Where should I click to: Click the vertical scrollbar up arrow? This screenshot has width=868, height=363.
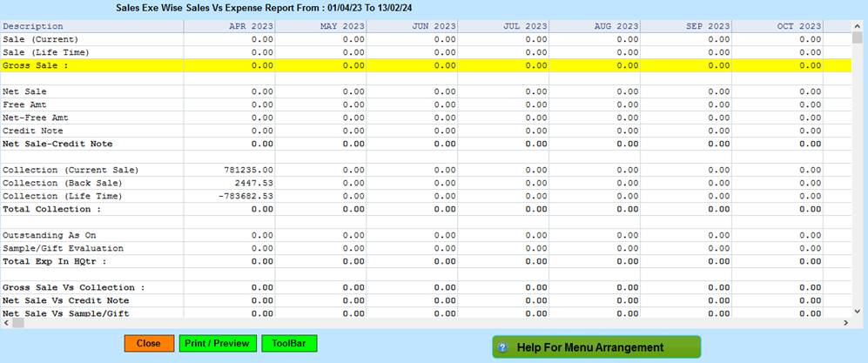pos(858,26)
